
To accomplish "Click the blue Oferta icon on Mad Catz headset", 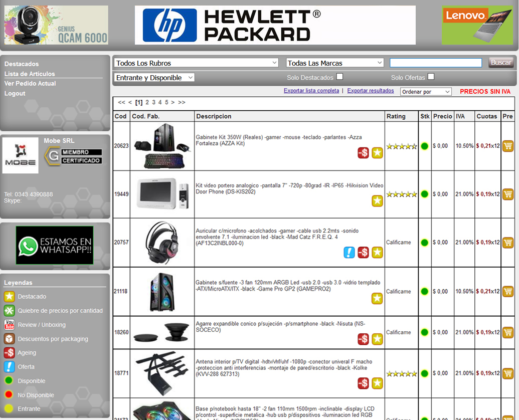I will pos(349,253).
